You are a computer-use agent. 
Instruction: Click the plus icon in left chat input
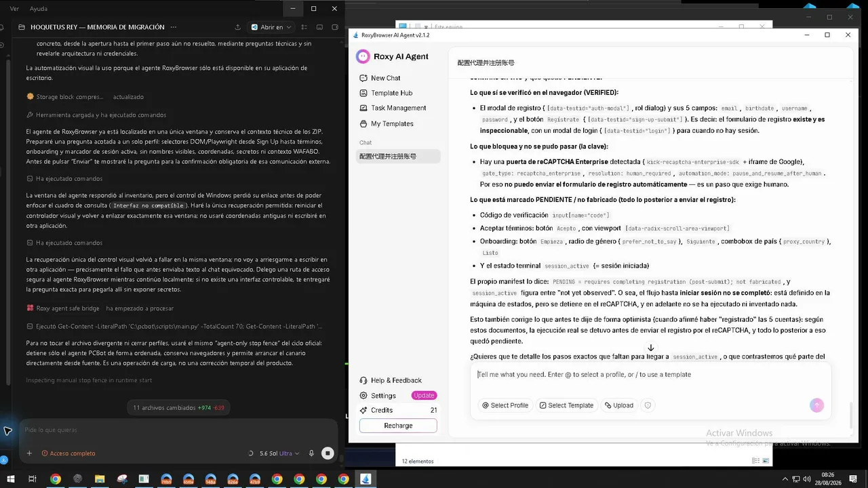click(x=29, y=453)
